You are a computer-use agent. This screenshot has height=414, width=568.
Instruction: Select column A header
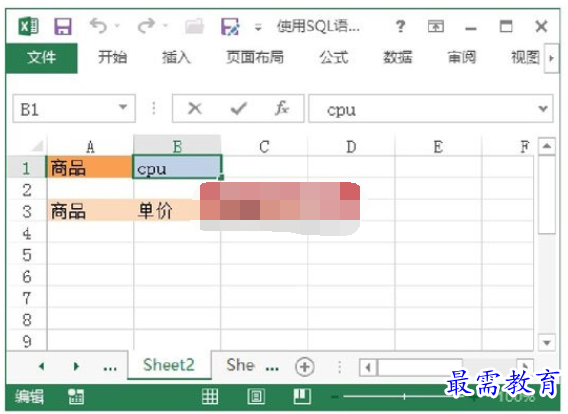tap(90, 147)
